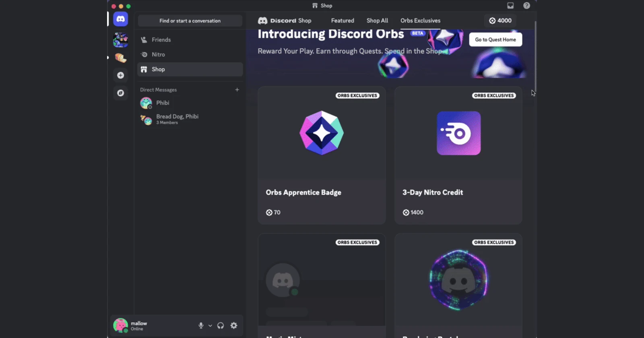Open the colorful space-themed server icon
Screen dimensions: 644x338
pos(120,40)
